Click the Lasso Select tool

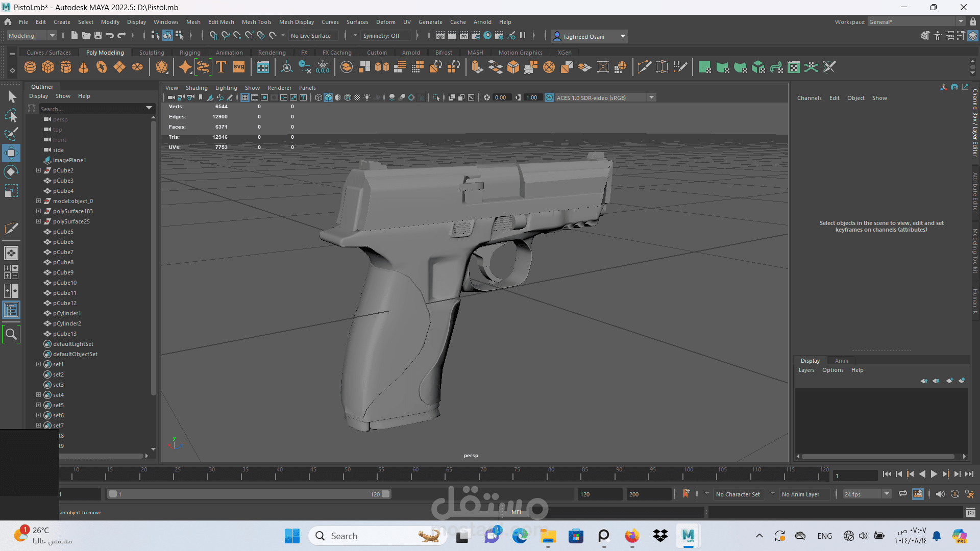(11, 116)
